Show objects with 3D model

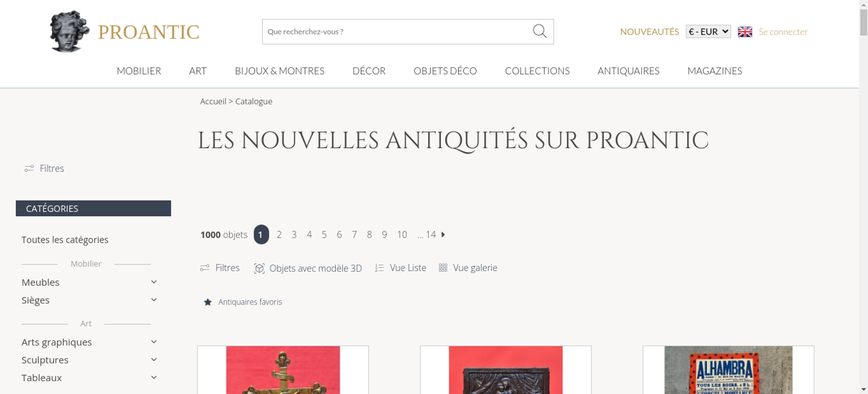click(x=308, y=268)
